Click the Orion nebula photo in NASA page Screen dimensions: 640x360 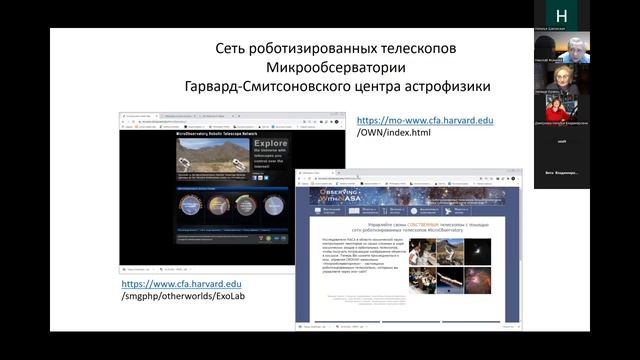(x=478, y=280)
